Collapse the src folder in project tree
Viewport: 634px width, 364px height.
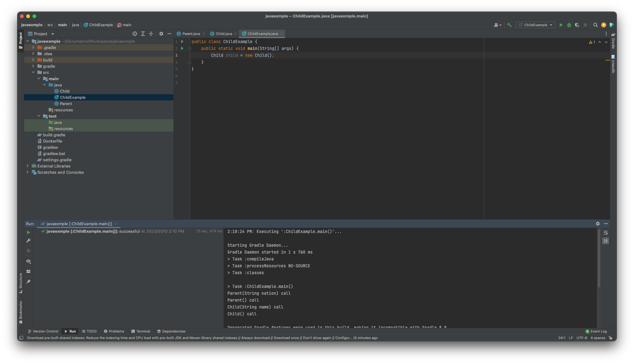coord(33,72)
